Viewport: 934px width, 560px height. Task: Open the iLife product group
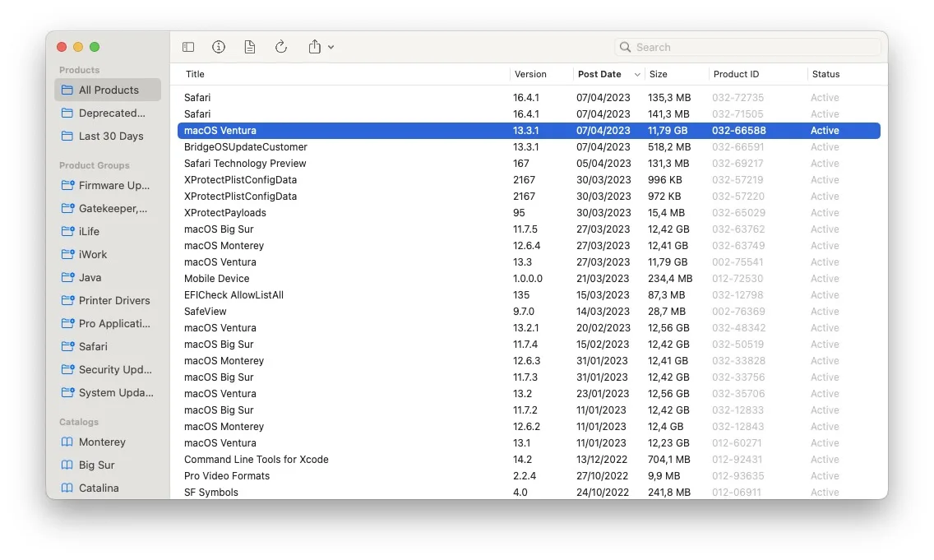(108, 231)
